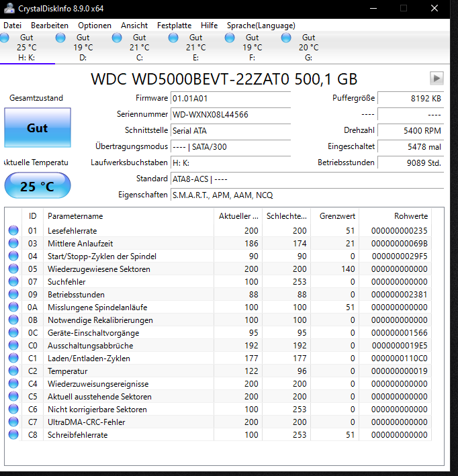Click the Betriebsstunden value 9089 Std.
Image resolution: width=458 pixels, height=476 pixels.
(x=410, y=163)
